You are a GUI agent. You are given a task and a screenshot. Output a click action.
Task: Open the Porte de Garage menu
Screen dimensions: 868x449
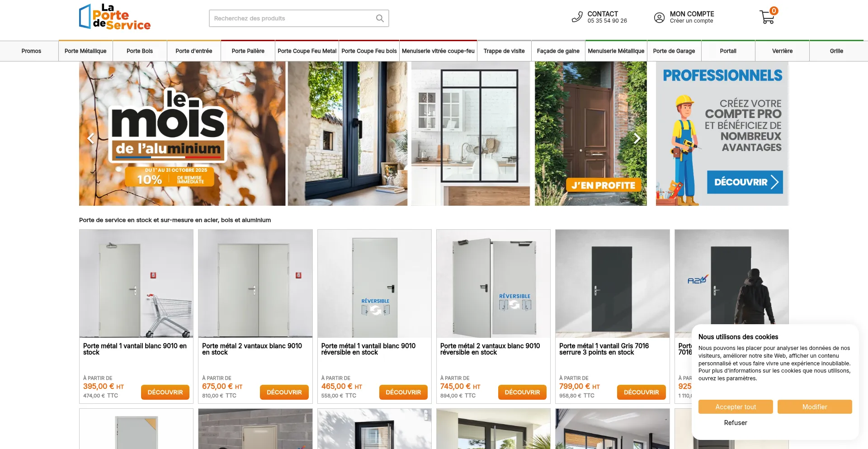pos(674,51)
